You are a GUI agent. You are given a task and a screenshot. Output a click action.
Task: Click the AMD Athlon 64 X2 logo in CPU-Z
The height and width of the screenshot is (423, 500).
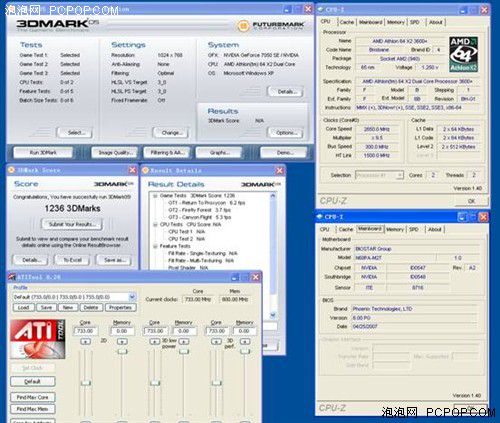(463, 54)
